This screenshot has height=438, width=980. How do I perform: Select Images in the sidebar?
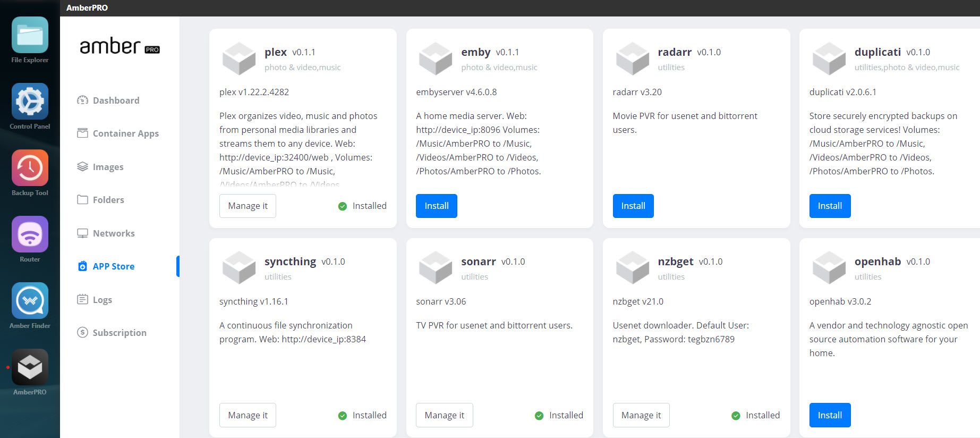point(108,167)
